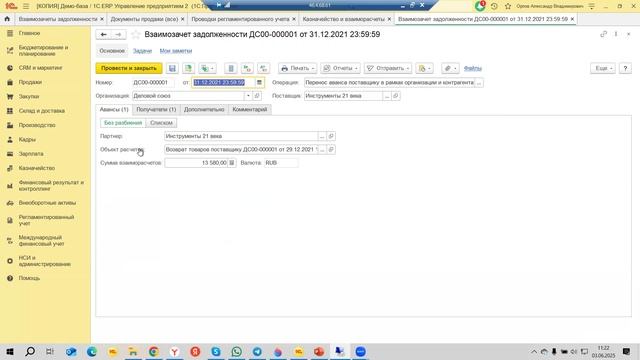Open CRM и маркетинг section
640x360 pixels.
pyautogui.click(x=40, y=68)
